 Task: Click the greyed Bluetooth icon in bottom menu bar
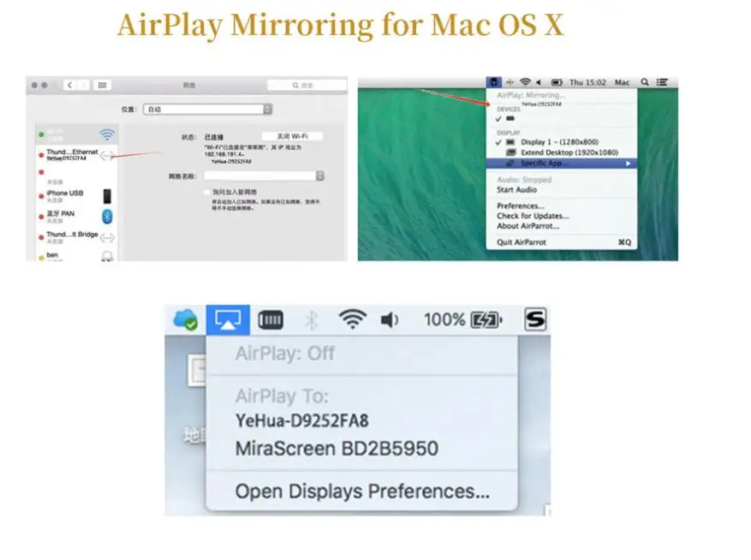coord(312,320)
